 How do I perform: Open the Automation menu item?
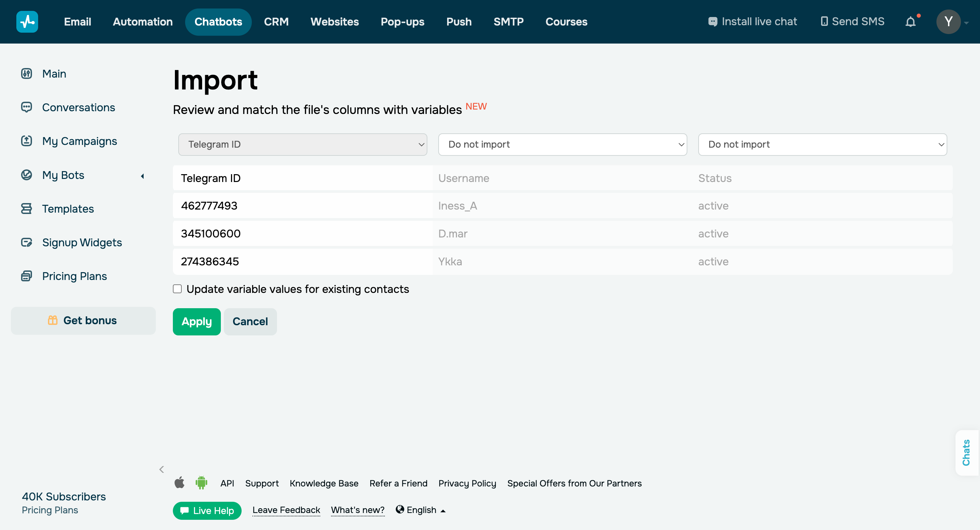pyautogui.click(x=143, y=22)
